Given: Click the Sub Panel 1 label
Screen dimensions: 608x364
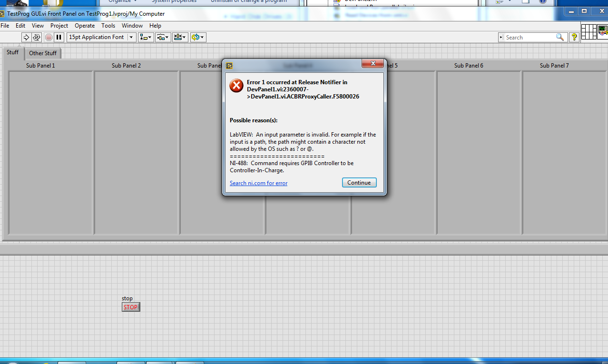Looking at the screenshot, I should click(x=40, y=66).
